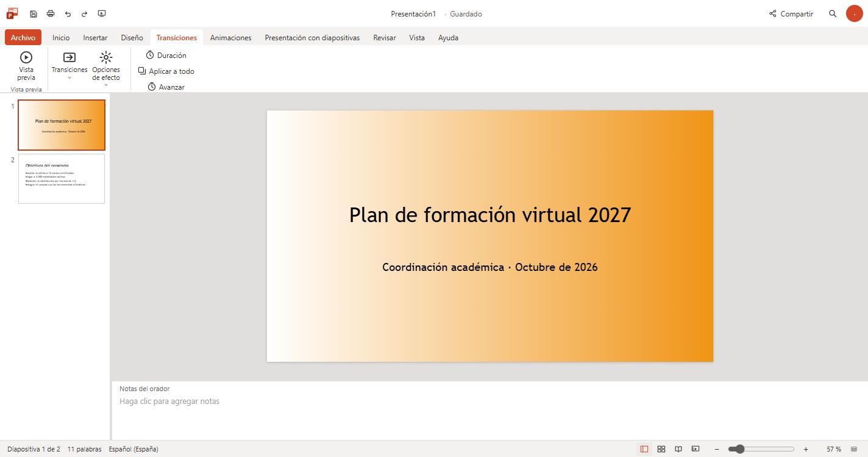
Task: Open the user account avatar
Action: click(x=855, y=13)
